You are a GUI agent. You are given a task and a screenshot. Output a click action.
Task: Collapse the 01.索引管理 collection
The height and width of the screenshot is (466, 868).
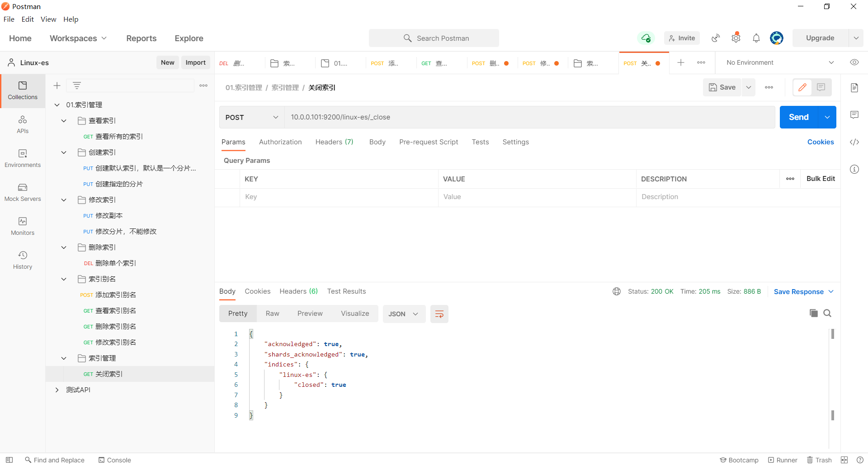(57, 105)
